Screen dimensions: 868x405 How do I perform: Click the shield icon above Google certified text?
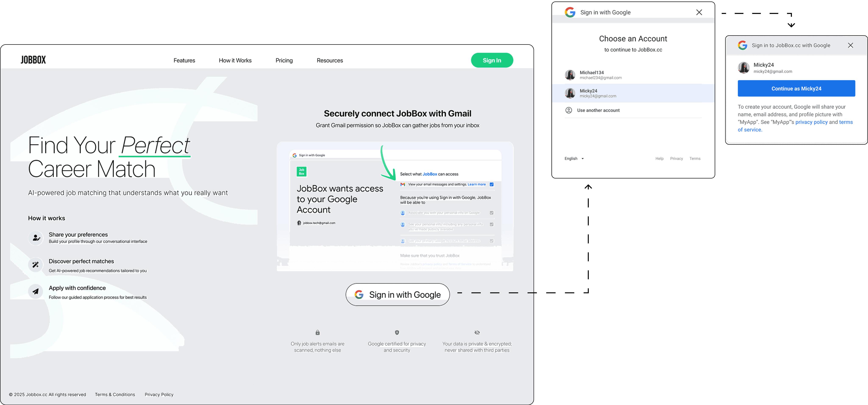click(x=397, y=333)
